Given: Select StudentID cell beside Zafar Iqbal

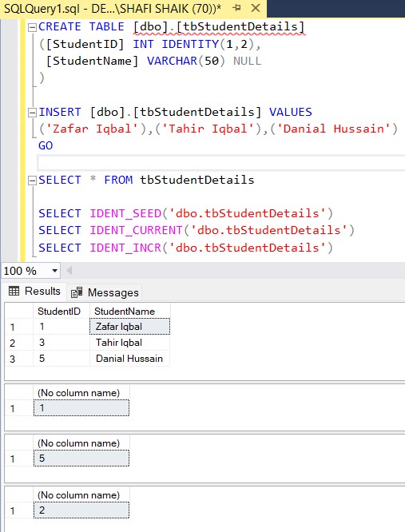Looking at the screenshot, I should click(62, 327).
